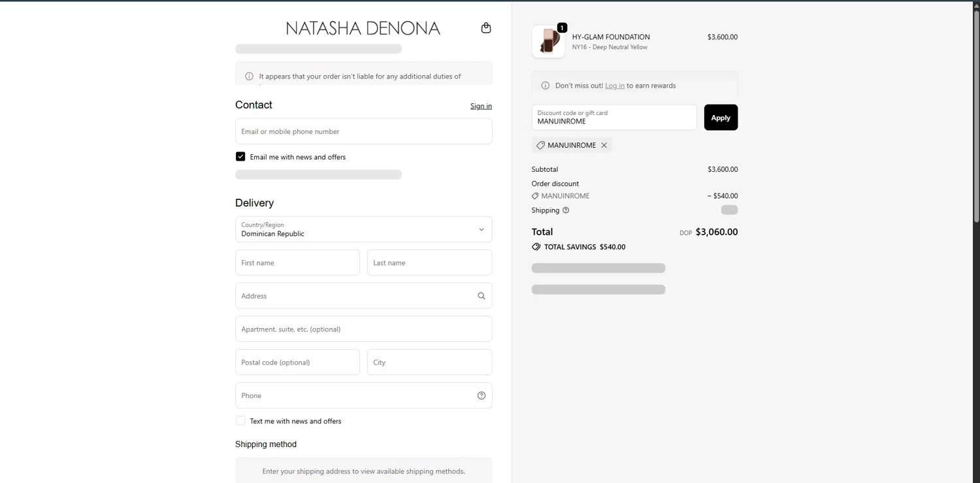
Task: Click the Natasha Denona logo
Action: pos(363,28)
